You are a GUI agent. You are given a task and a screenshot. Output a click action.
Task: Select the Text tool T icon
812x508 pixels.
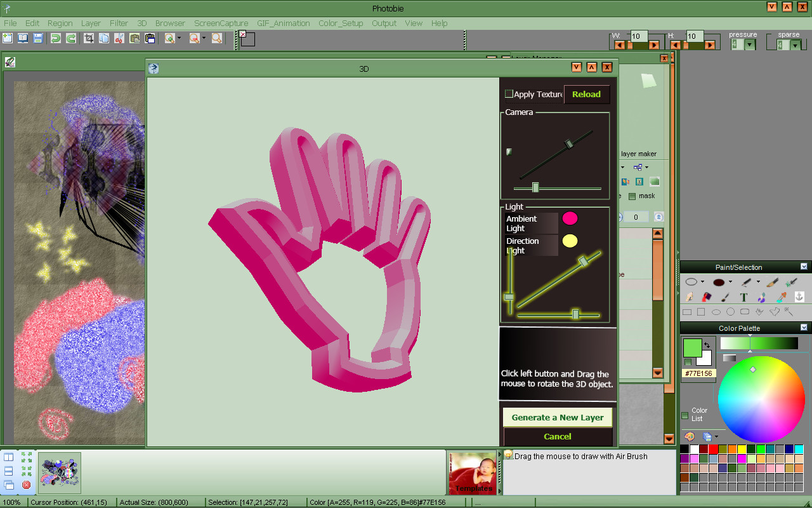[x=743, y=297]
